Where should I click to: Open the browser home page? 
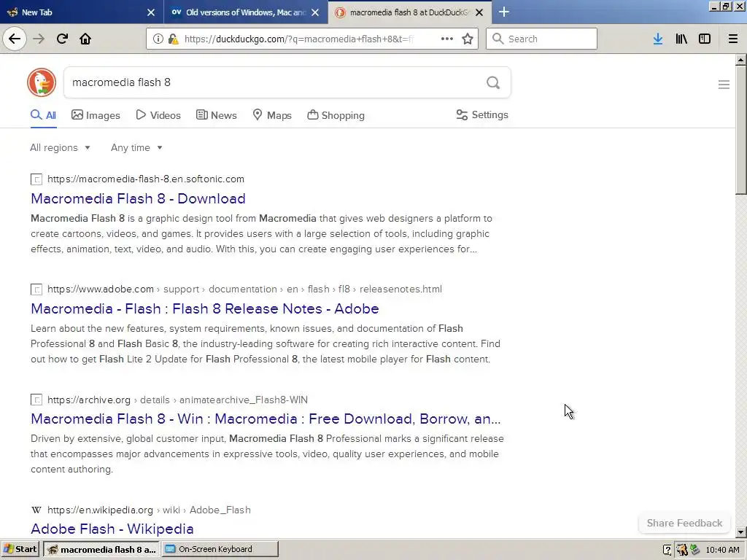85,39
